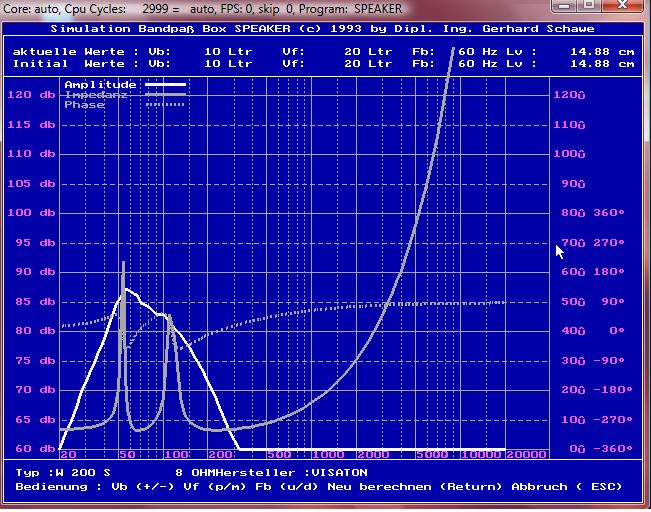
Task: Click the '120Ω' impedance axis label
Action: pos(569,95)
